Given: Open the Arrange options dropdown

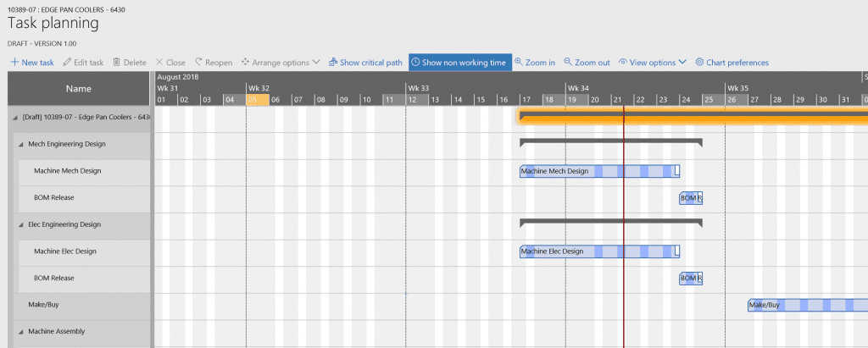Looking at the screenshot, I should pos(281,63).
